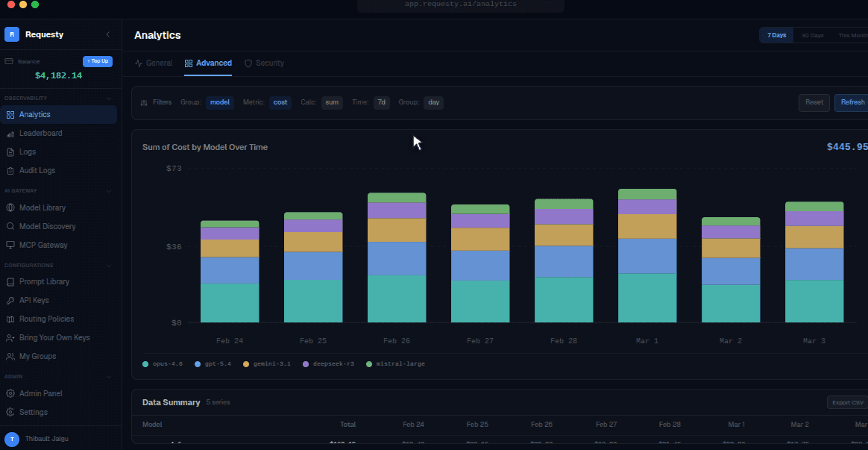Open the Metric cost filter dropdown
This screenshot has height=450, width=868.
tap(280, 102)
